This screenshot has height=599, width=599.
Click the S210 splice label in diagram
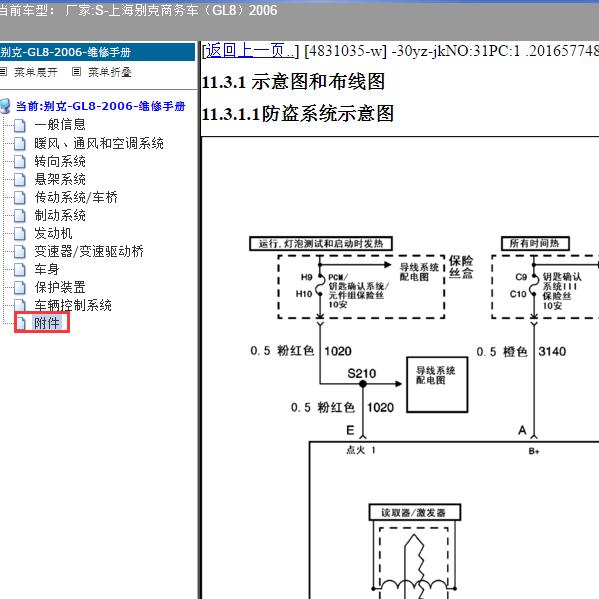pyautogui.click(x=361, y=373)
